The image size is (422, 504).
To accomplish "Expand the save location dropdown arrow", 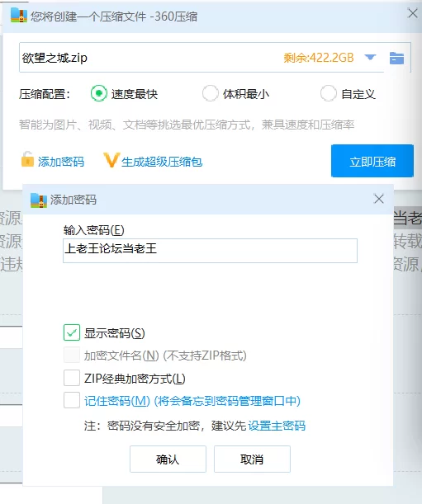I will (370, 58).
